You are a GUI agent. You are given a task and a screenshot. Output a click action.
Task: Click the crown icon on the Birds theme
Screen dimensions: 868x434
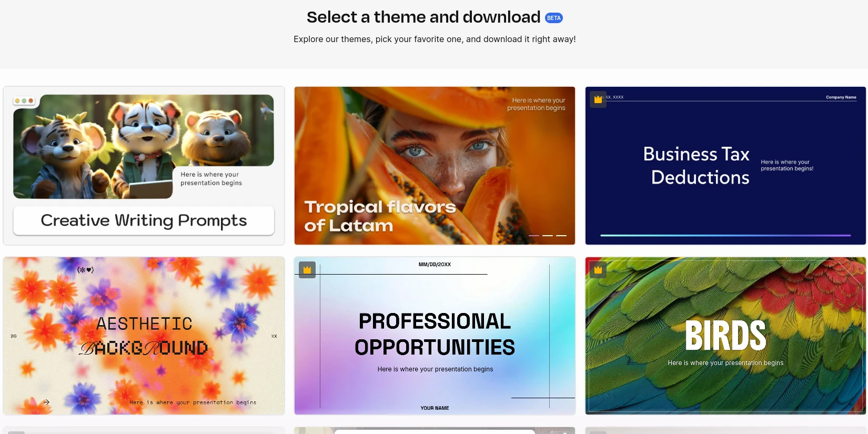pyautogui.click(x=598, y=270)
